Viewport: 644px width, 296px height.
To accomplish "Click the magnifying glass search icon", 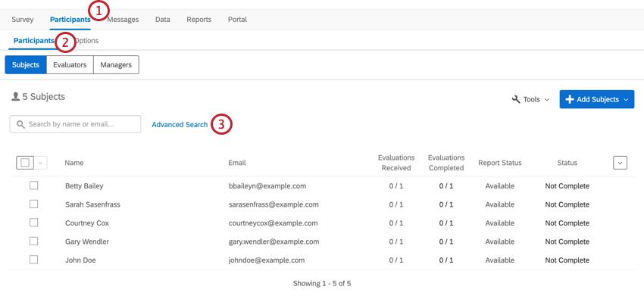I will (20, 124).
